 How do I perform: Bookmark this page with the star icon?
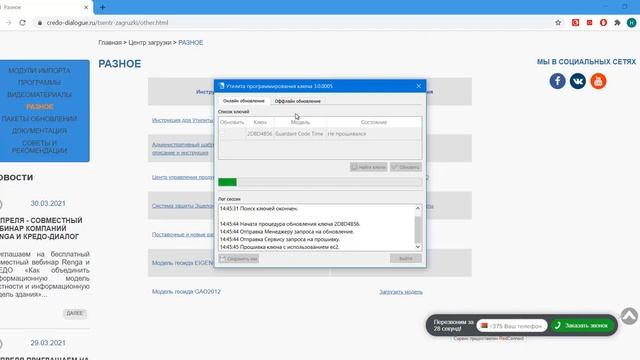558,22
